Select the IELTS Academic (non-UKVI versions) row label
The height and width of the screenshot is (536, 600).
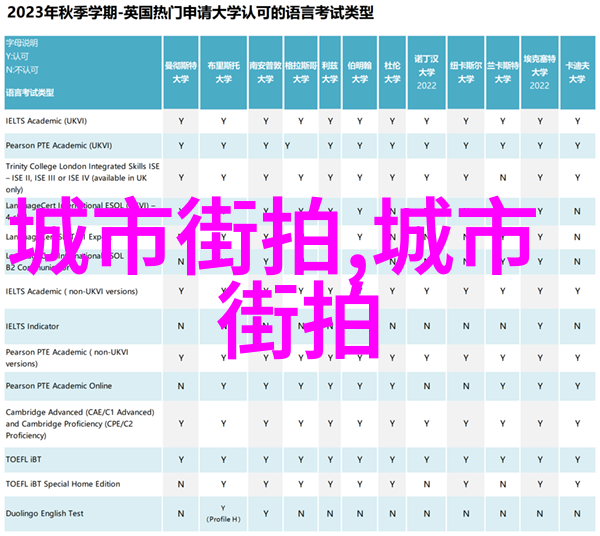tap(72, 291)
